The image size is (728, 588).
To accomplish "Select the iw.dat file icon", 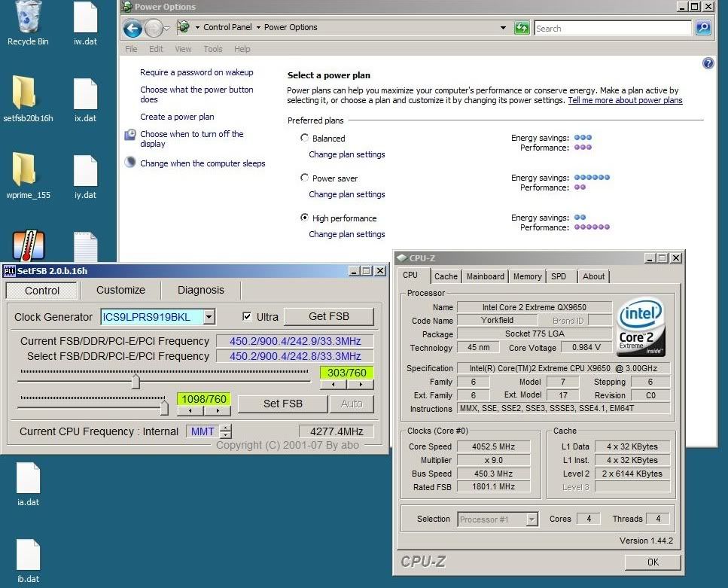I will 85,23.
